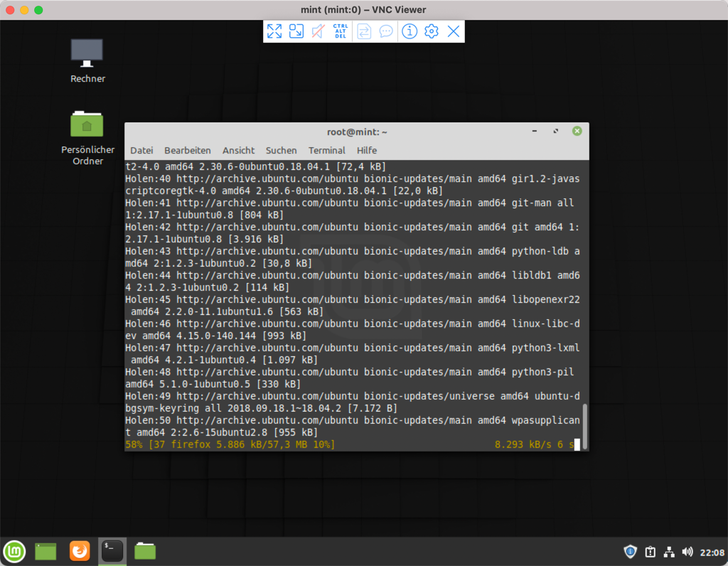
Task: Open network connections tray icon
Action: point(669,552)
